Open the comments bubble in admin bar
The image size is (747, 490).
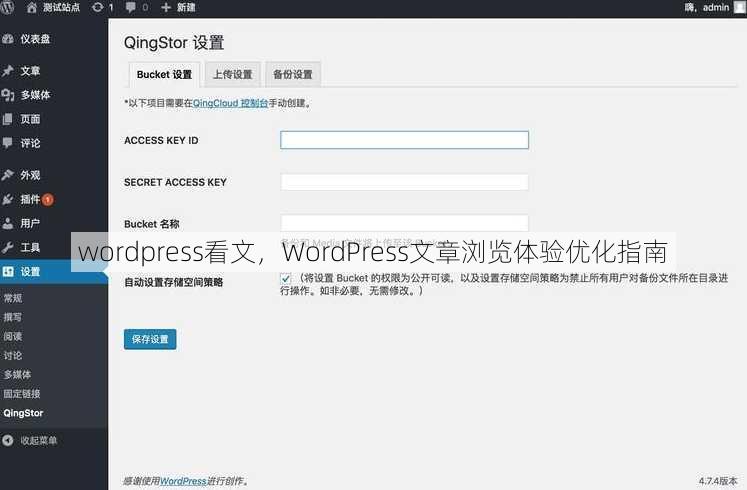click(131, 8)
